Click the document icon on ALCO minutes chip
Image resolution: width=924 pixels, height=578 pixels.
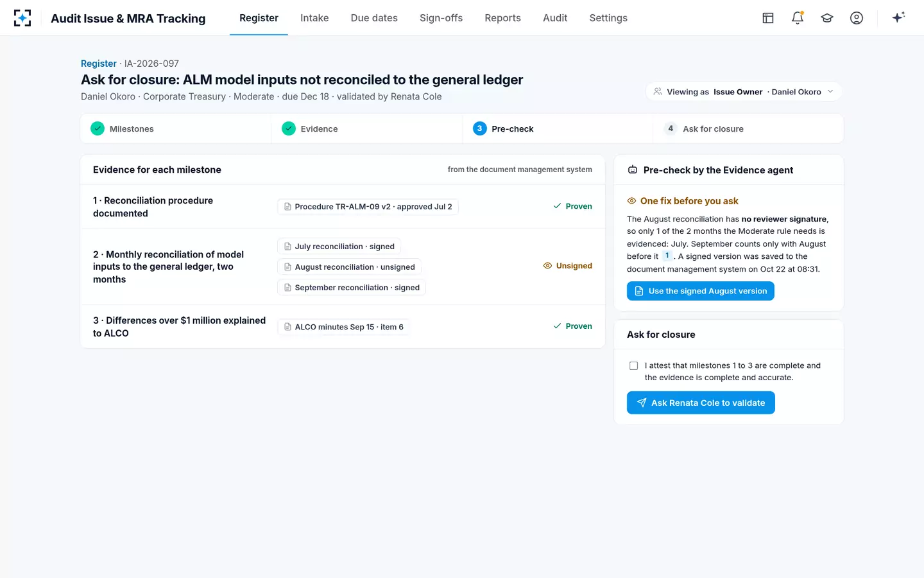287,327
